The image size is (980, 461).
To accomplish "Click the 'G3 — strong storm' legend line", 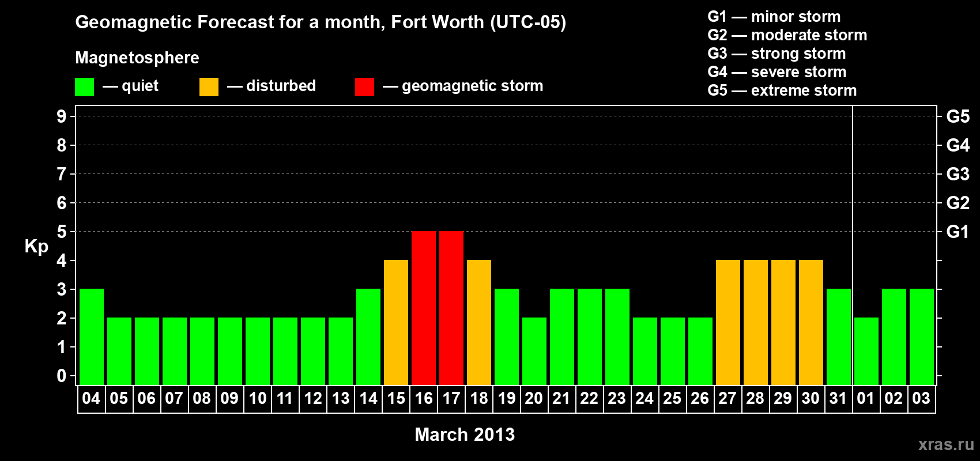I will click(777, 54).
